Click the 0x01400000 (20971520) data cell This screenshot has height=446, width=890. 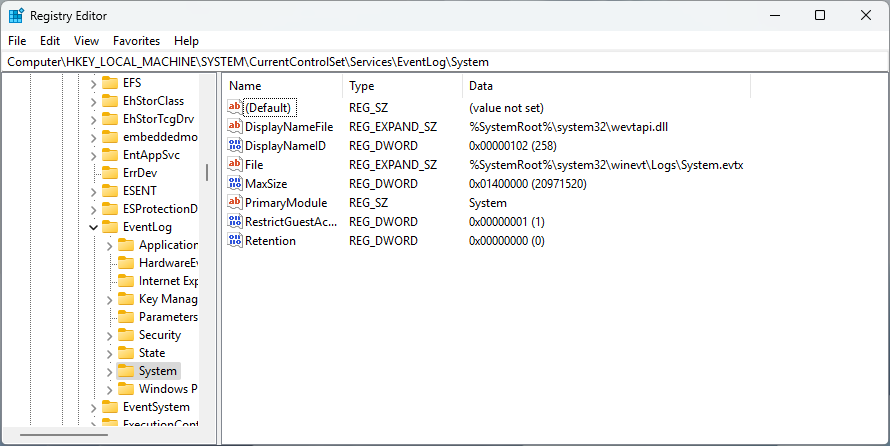(x=527, y=184)
